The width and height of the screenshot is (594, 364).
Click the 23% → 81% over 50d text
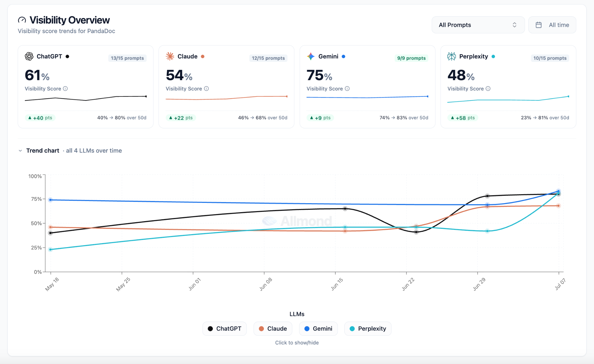tap(545, 118)
